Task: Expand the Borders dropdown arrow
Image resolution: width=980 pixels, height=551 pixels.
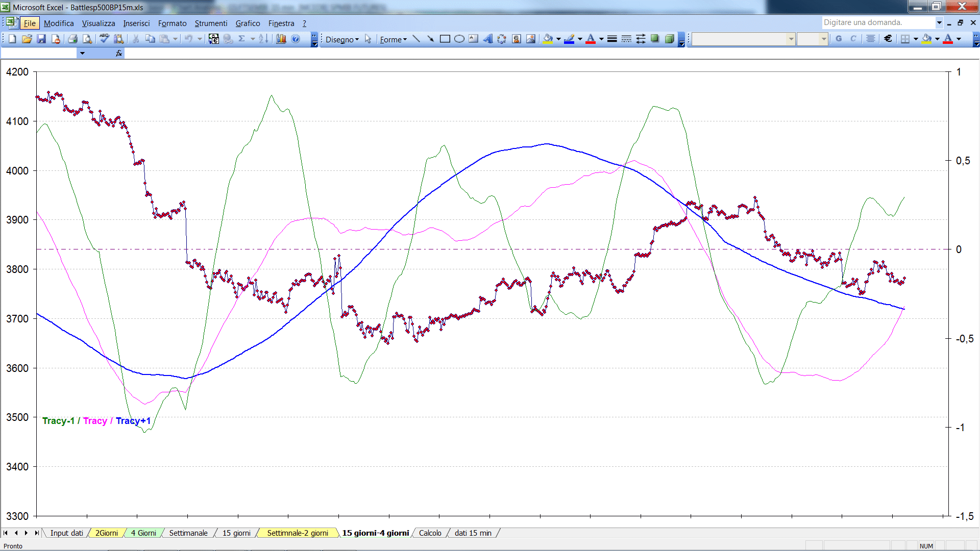Action: [x=916, y=39]
